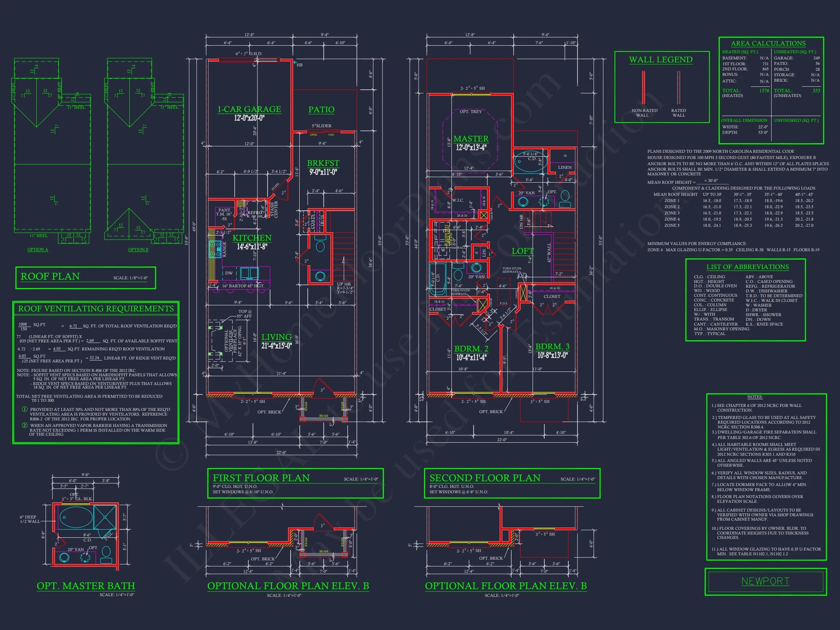The width and height of the screenshot is (840, 630).
Task: Click the circled number 2 note marker
Action: click(25, 425)
